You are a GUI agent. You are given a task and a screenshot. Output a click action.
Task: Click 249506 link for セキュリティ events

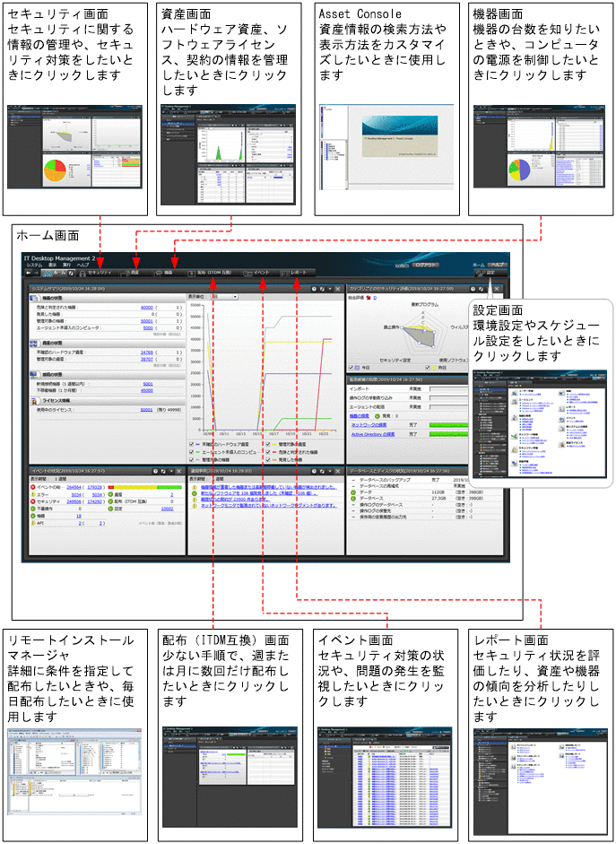pos(74,500)
